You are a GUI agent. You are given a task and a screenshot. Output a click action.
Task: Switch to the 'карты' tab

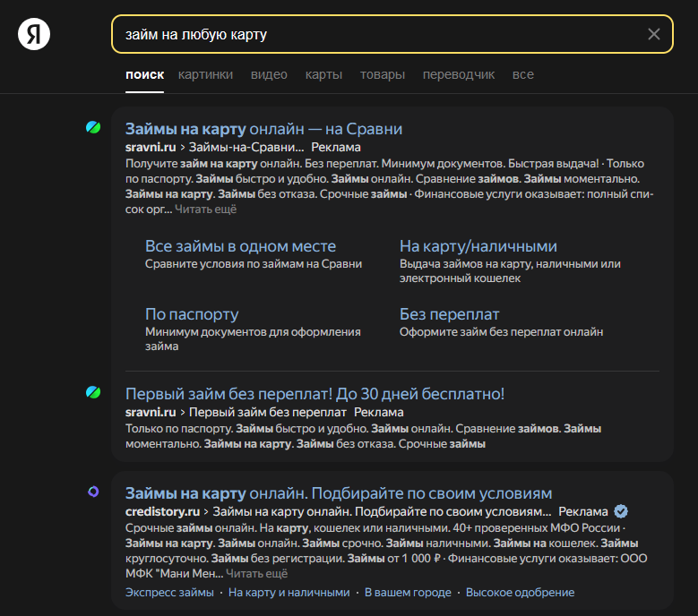(x=323, y=74)
